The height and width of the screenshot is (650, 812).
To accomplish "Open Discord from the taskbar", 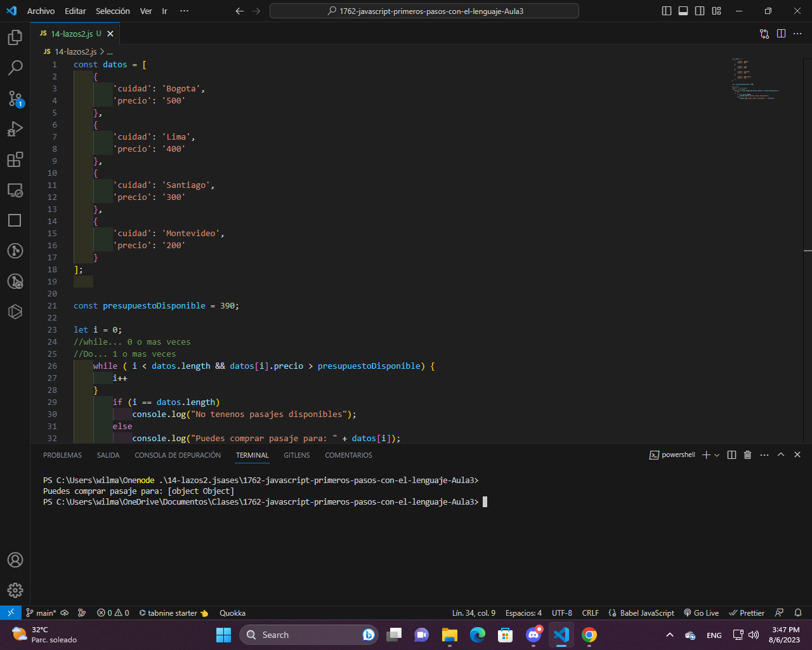I will point(534,635).
